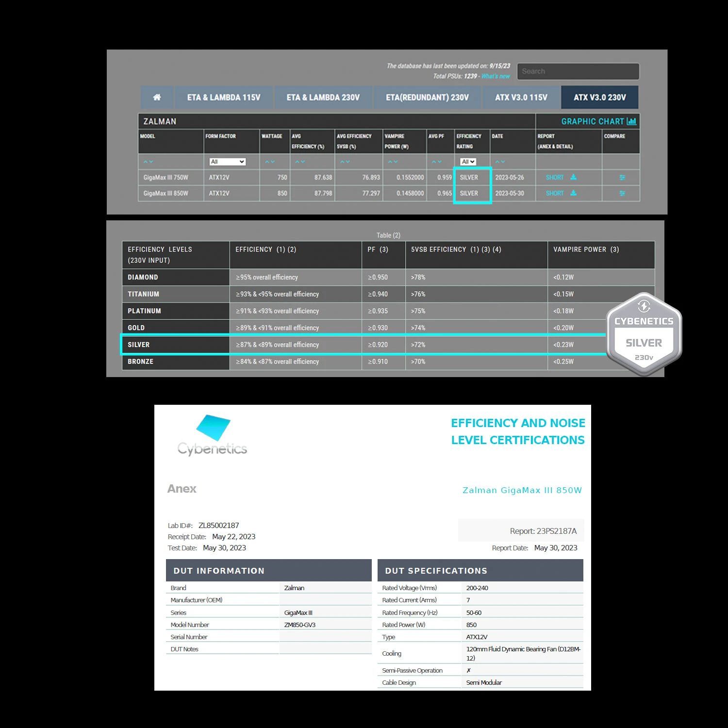Click the Cybenetics Silver 230V badge

(644, 334)
